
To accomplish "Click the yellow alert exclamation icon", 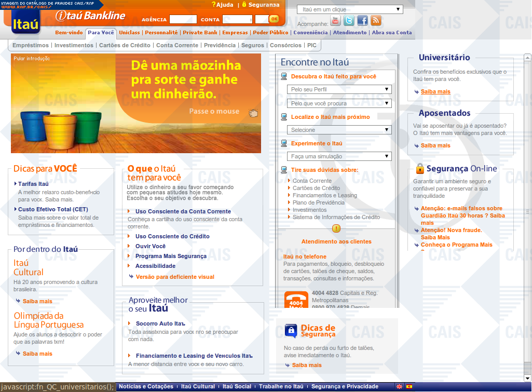I will pyautogui.click(x=336, y=228).
